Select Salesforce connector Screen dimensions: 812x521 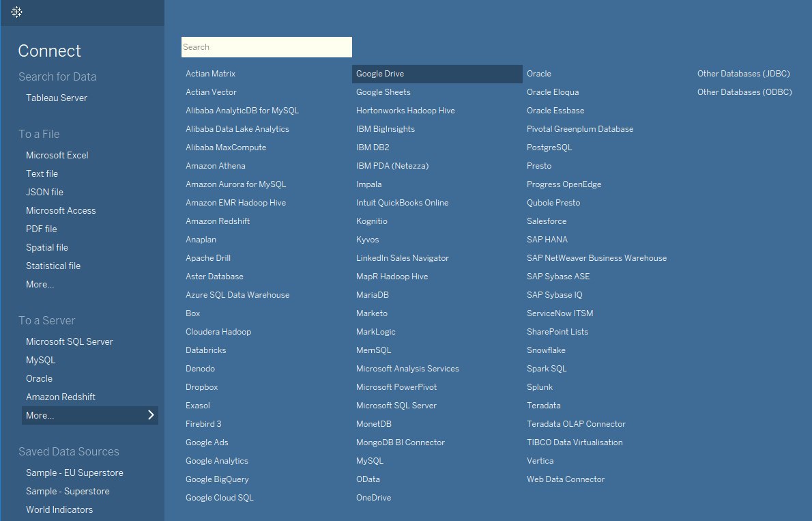coord(547,221)
